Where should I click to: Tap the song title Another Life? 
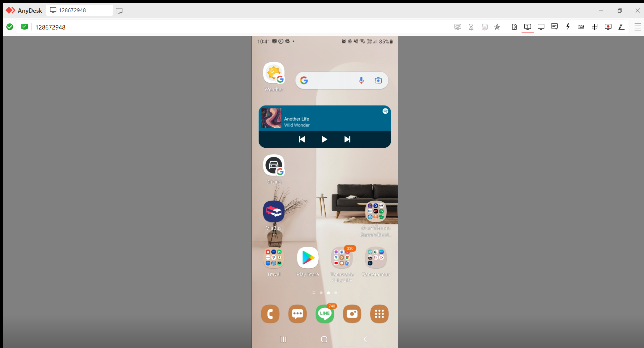297,119
